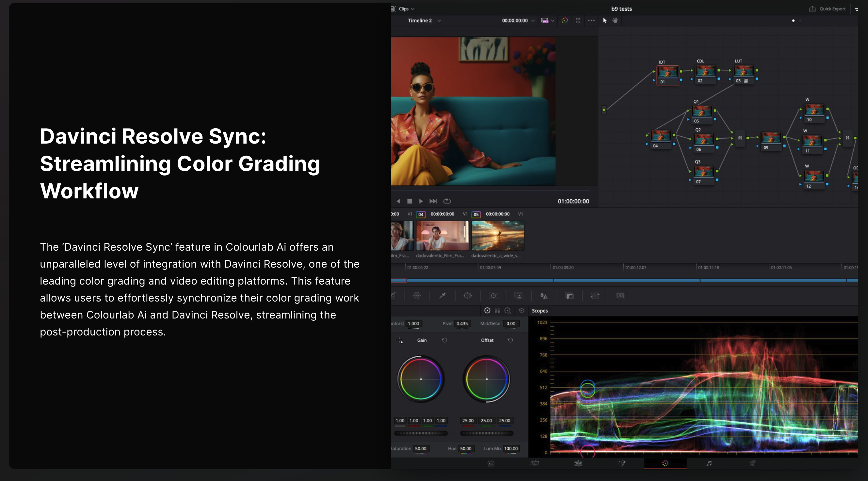Open the Fairlight music note page
The width and height of the screenshot is (868, 481).
(709, 463)
